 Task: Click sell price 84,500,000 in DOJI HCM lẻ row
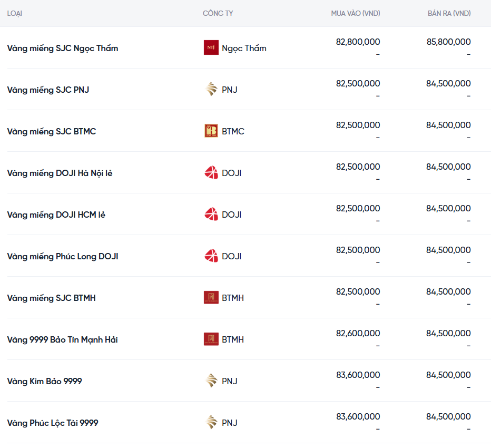point(448,208)
